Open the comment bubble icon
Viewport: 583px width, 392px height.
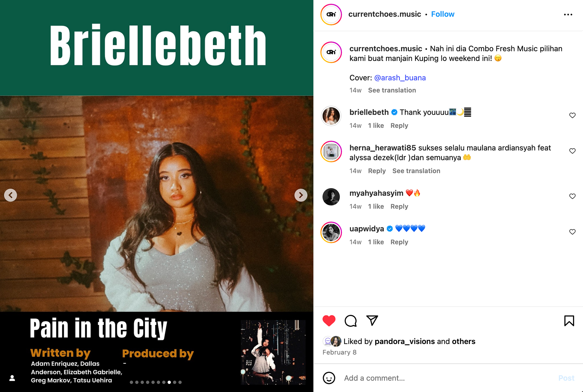[351, 321]
